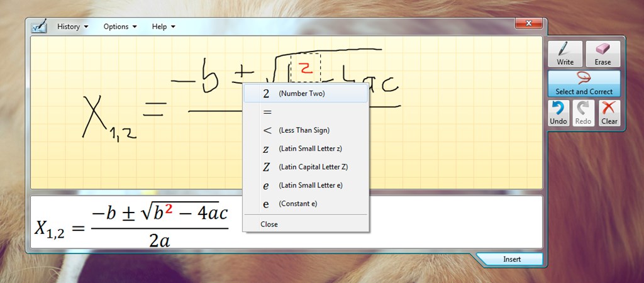Select the Erase tool
The image size is (644, 283).
602,54
